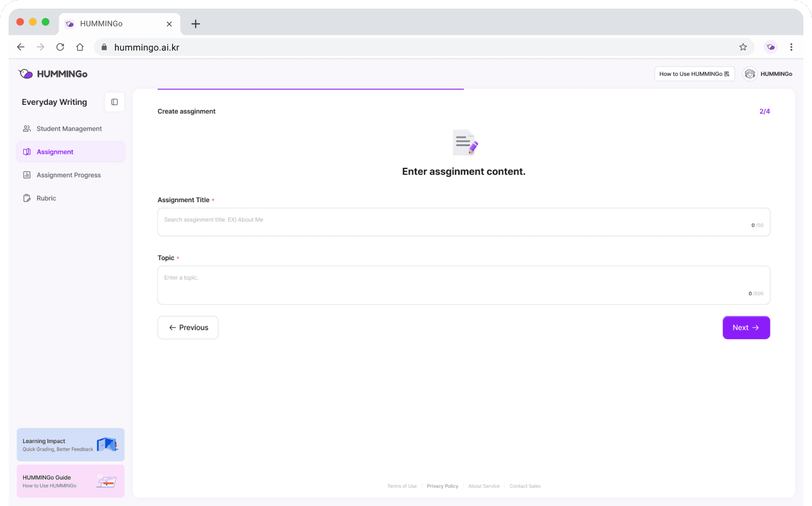Open the HUMMINGo Guide banner card
Image resolution: width=812 pixels, height=506 pixels.
(70, 481)
